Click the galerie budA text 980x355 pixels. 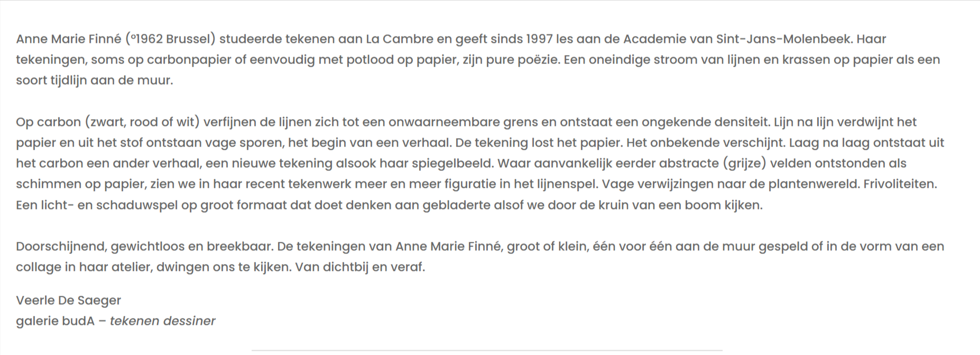(x=55, y=321)
